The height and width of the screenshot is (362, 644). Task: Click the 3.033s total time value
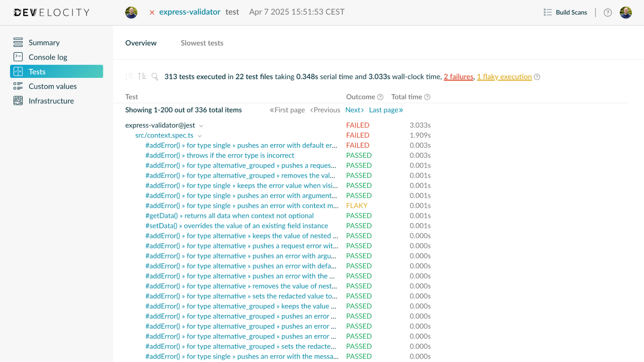coord(420,125)
